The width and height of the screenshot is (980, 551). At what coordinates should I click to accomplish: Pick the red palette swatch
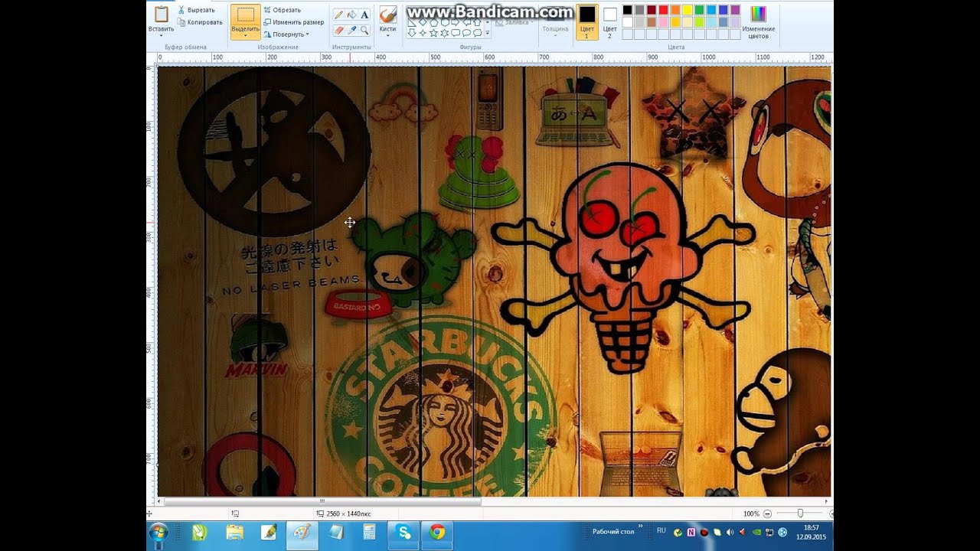point(663,10)
